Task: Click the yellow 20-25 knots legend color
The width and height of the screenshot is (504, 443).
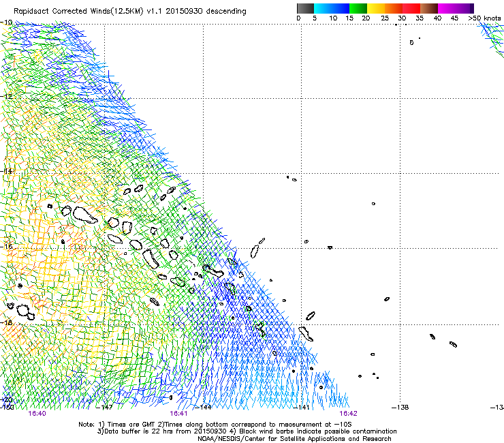Action: (x=376, y=8)
